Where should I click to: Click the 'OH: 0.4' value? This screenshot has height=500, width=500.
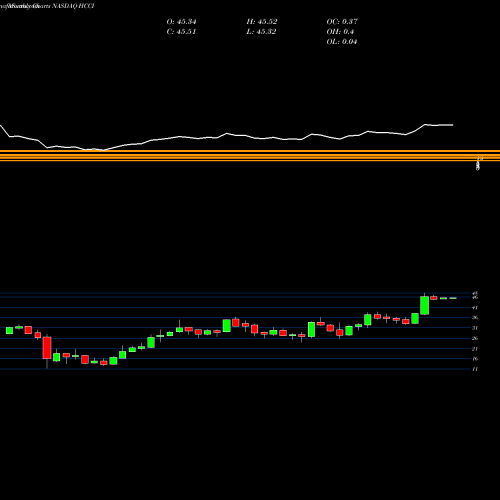(340, 32)
